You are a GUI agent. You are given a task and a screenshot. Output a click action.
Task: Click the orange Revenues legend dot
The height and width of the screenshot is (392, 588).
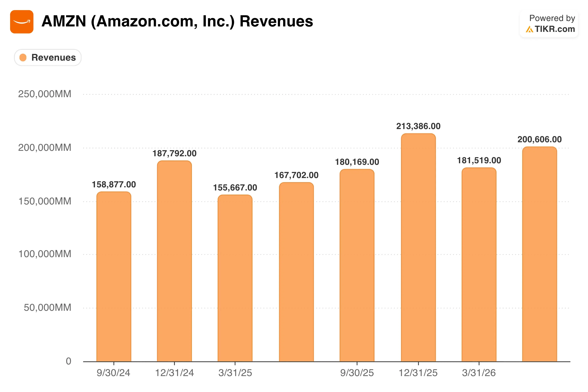pyautogui.click(x=23, y=58)
